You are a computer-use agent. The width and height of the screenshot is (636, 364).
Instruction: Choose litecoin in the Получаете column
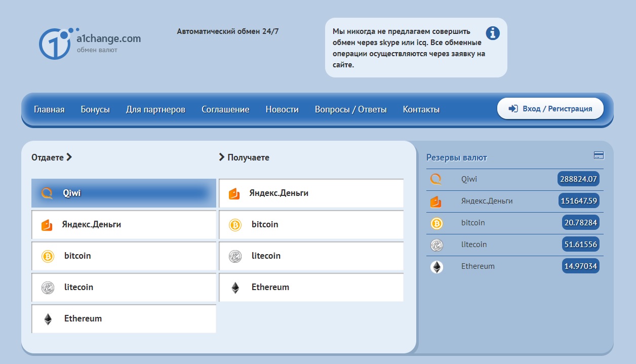(x=311, y=256)
